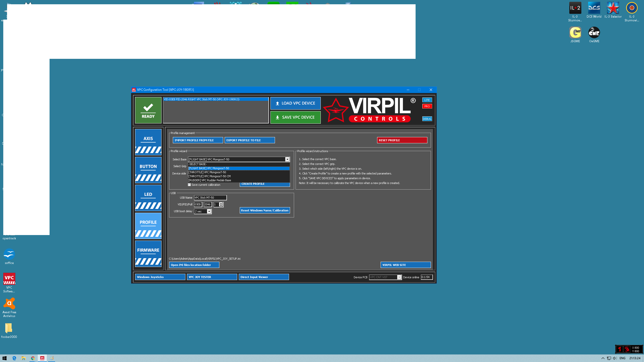The width and height of the screenshot is (644, 362).
Task: Enable the Save current calibration checkbox
Action: click(189, 185)
